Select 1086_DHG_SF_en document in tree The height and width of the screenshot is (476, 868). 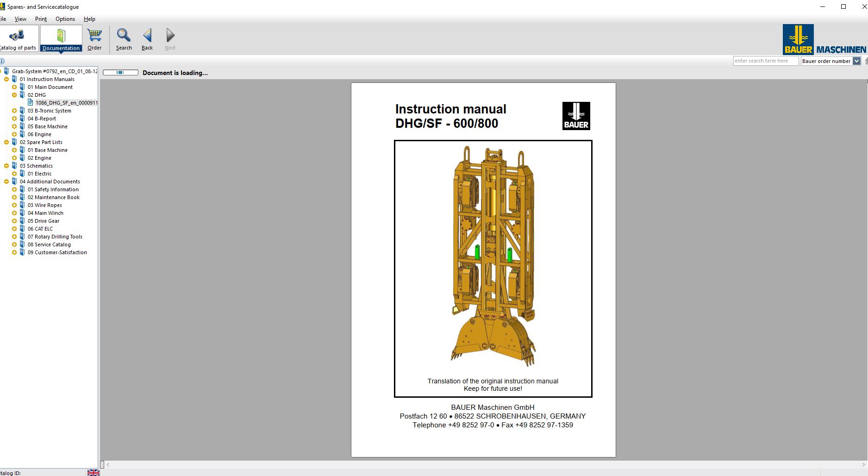[x=66, y=103]
